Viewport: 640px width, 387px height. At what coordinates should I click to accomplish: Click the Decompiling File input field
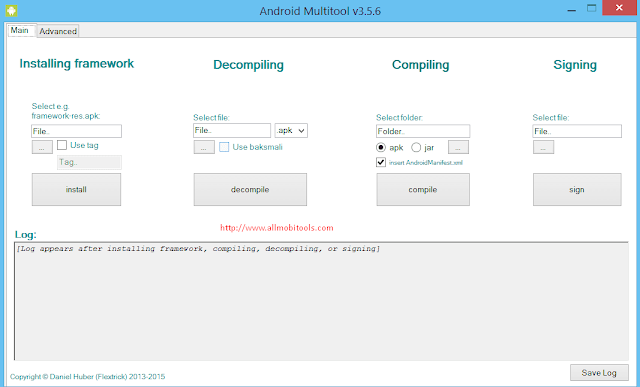pos(232,130)
